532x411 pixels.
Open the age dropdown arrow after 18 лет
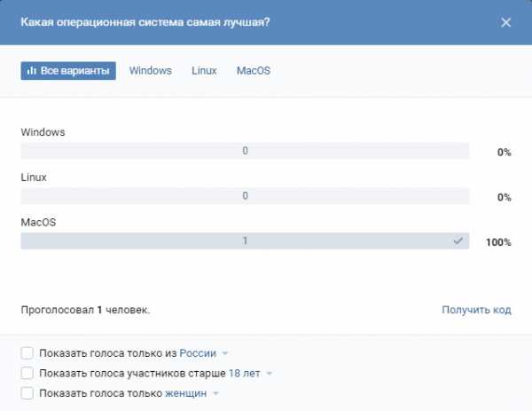tap(269, 374)
